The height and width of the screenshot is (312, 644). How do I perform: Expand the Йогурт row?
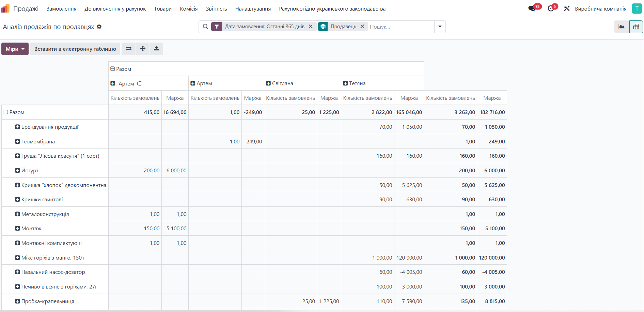(x=17, y=170)
